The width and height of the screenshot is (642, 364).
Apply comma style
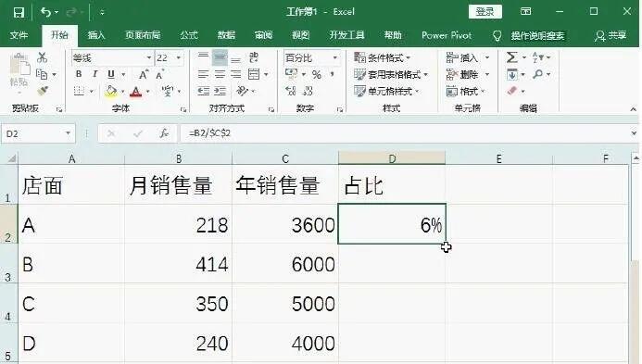point(332,74)
